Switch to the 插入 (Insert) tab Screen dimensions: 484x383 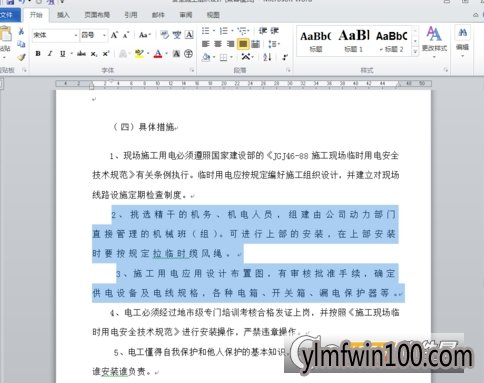[63, 15]
